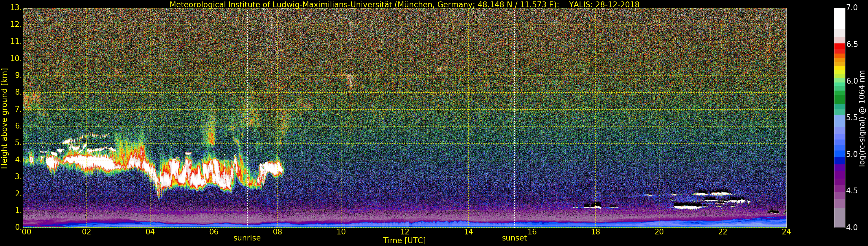Click the '0.' tick on the height axis
Image resolution: width=868 pixels, height=246 pixels.
point(18,227)
